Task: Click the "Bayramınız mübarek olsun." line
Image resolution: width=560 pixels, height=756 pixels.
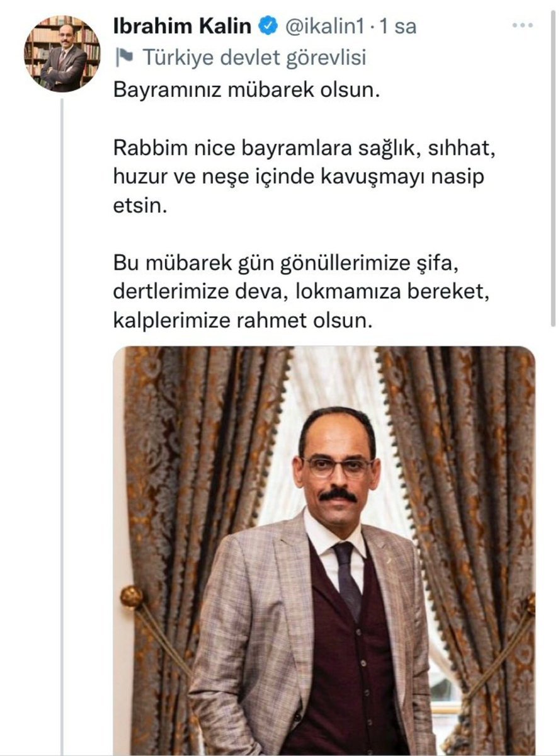Action: pos(248,89)
